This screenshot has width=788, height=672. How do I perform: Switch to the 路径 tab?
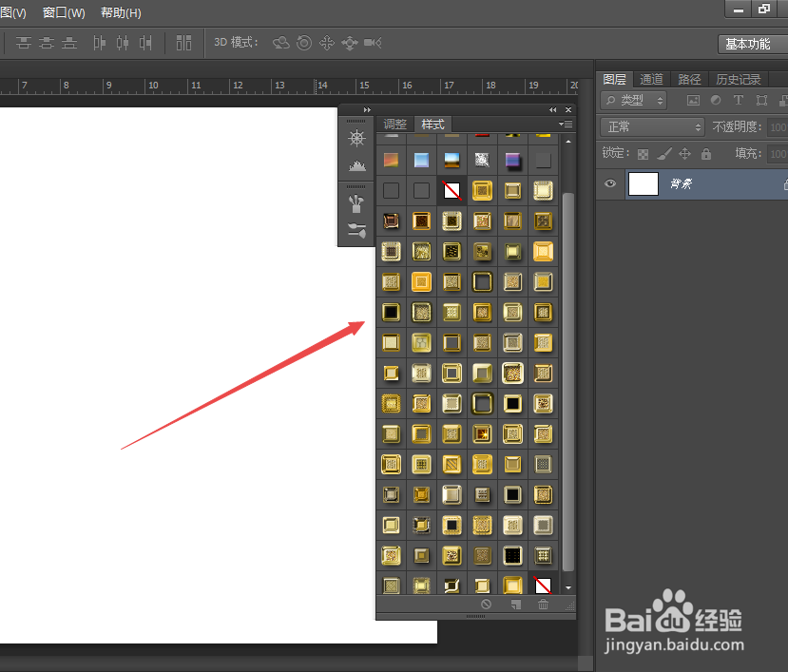click(x=689, y=80)
